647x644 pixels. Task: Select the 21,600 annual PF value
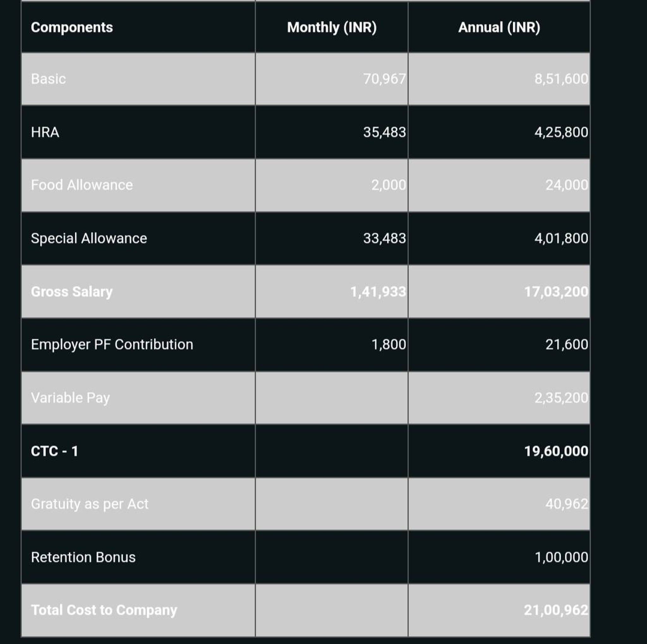(567, 345)
